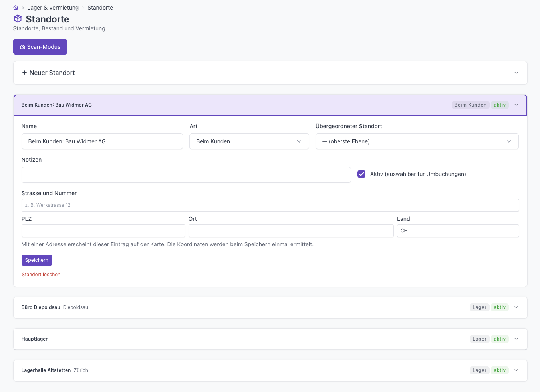Click aktiv badge on Hauptlager row
The image size is (540, 392).
pos(500,339)
